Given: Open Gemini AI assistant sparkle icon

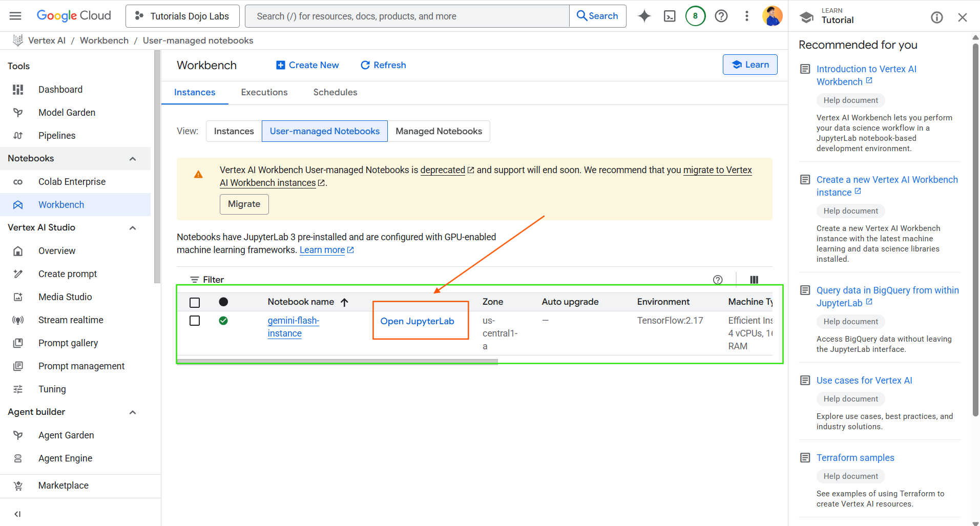Looking at the screenshot, I should coord(644,16).
